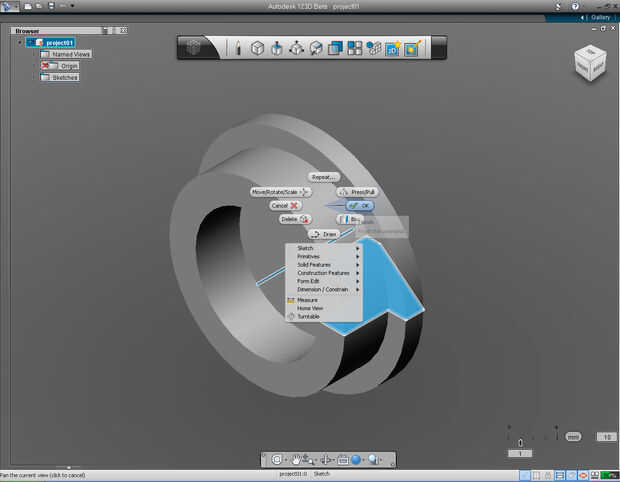
Task: Toggle the green monitor icon in status bar
Action: [610, 475]
